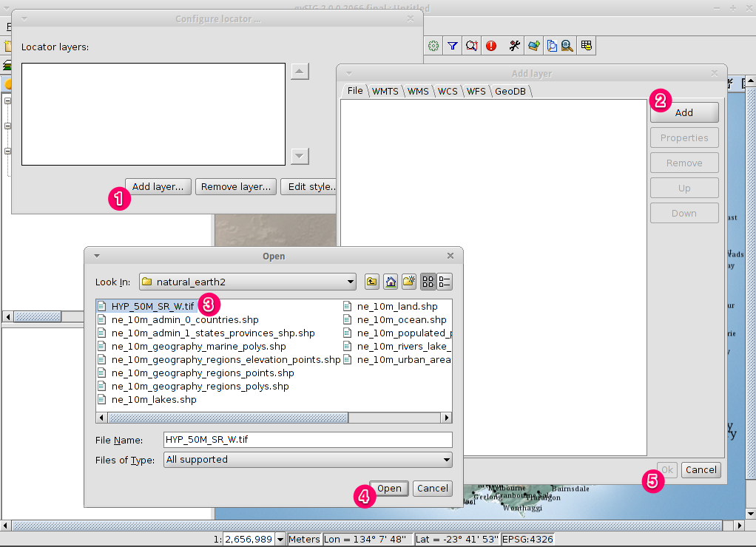Switch to the WFS tab

pos(476,91)
